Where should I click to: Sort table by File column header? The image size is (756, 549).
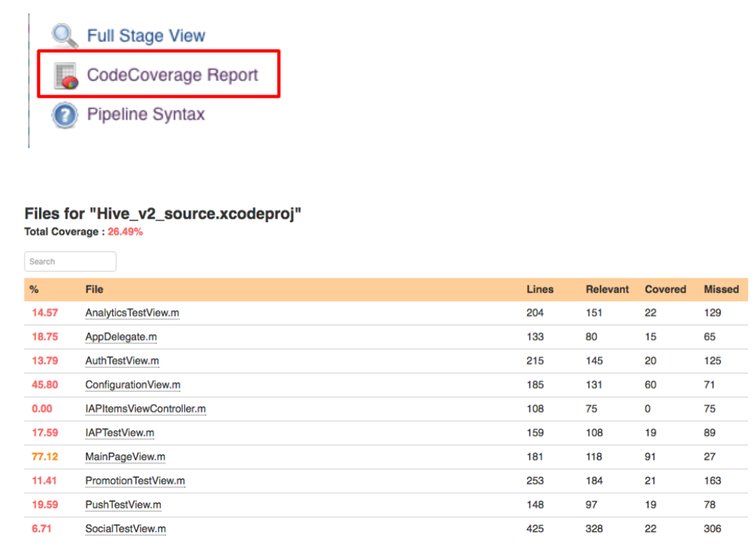(x=94, y=289)
